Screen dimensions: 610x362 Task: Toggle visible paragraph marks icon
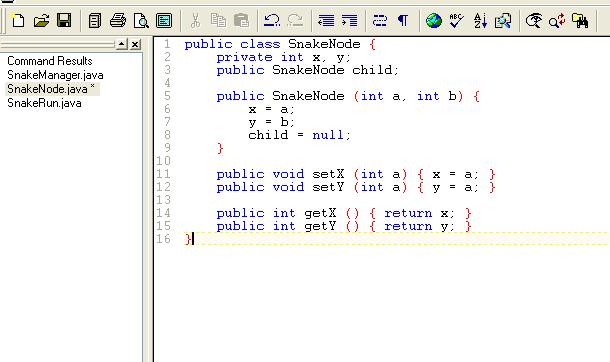[x=403, y=20]
